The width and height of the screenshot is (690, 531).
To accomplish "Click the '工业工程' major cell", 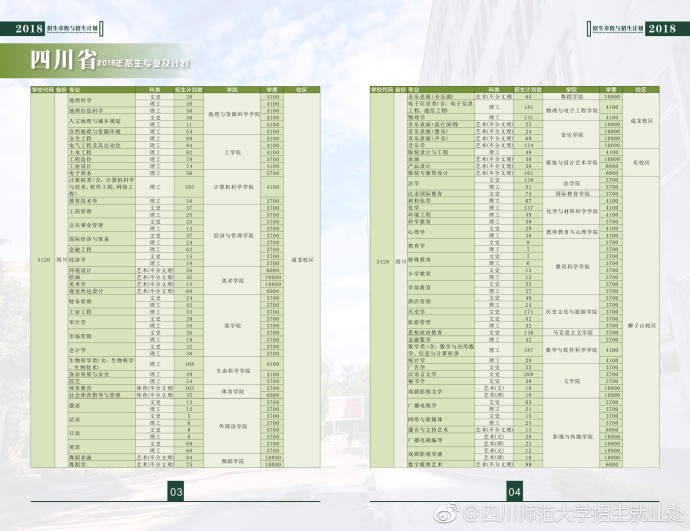I will coord(102,312).
